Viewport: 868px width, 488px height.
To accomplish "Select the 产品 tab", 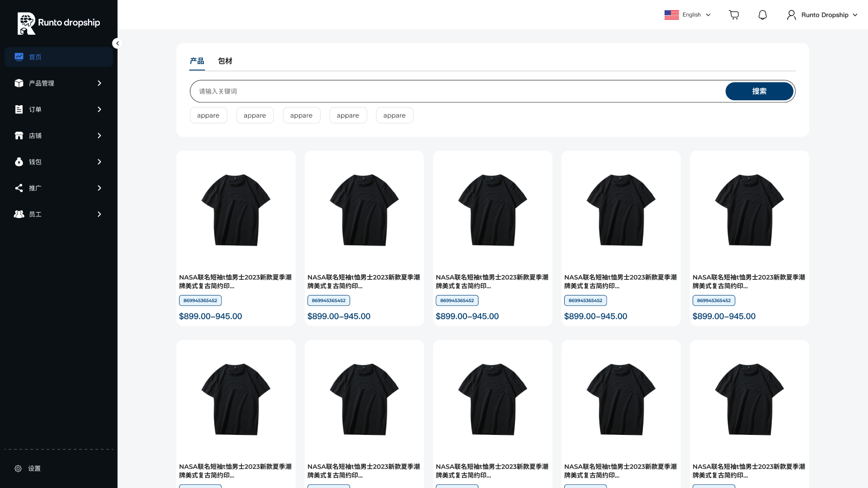I will point(197,61).
